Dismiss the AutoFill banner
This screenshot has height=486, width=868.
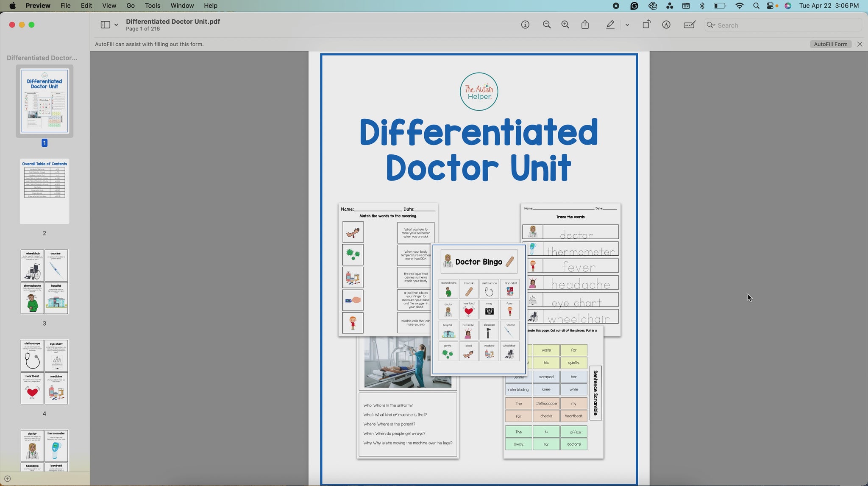coord(860,44)
